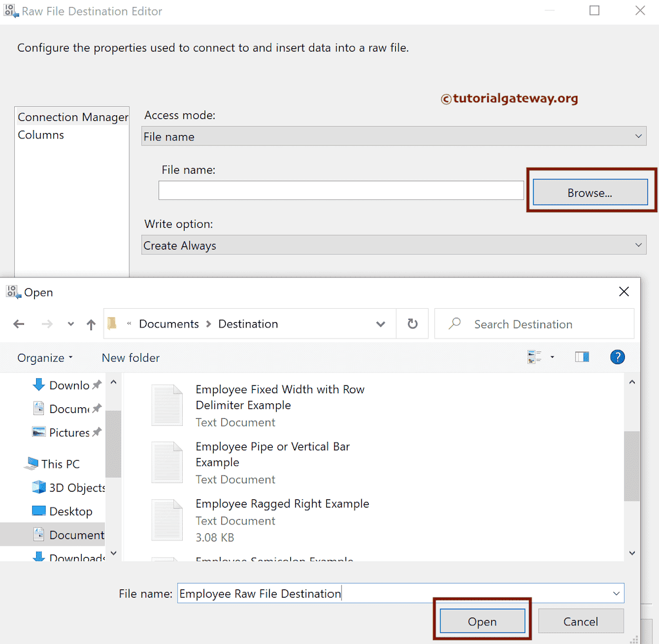The width and height of the screenshot is (659, 644).
Task: Click the Up one level arrow
Action: click(x=91, y=324)
